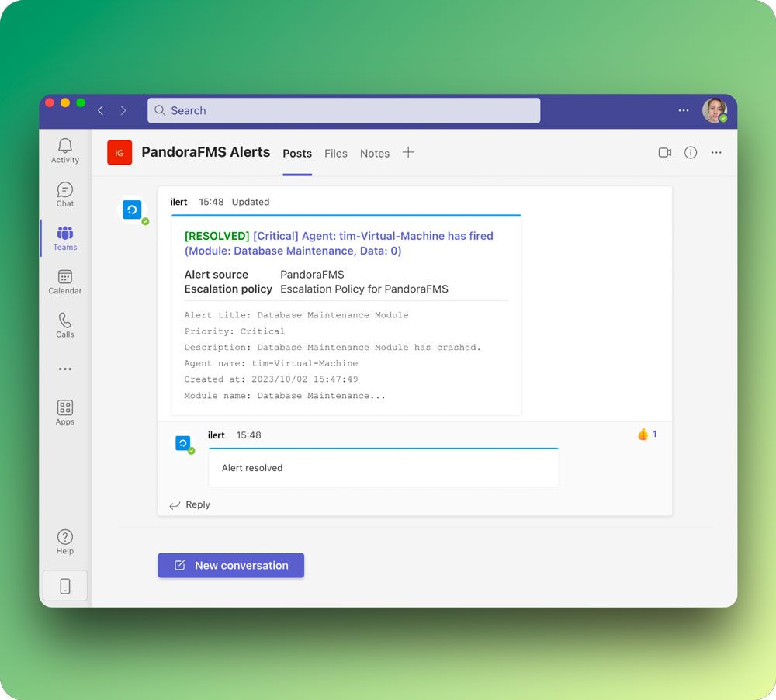
Task: Click the Description line about crashed module
Action: click(x=333, y=348)
